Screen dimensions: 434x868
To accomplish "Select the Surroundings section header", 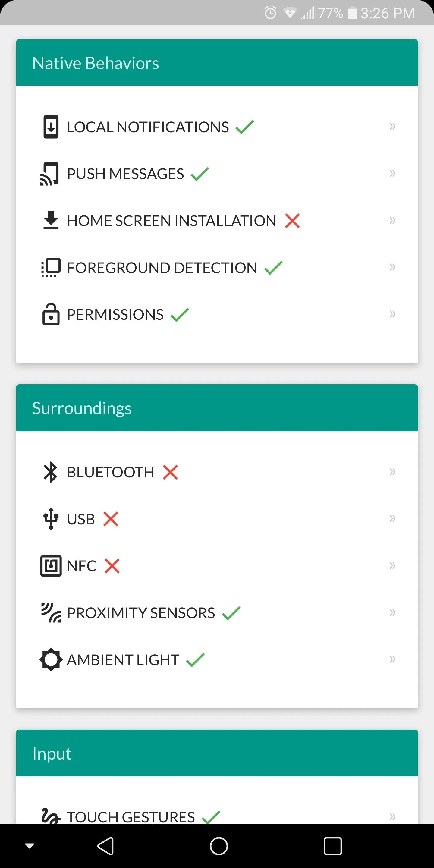I will click(217, 408).
